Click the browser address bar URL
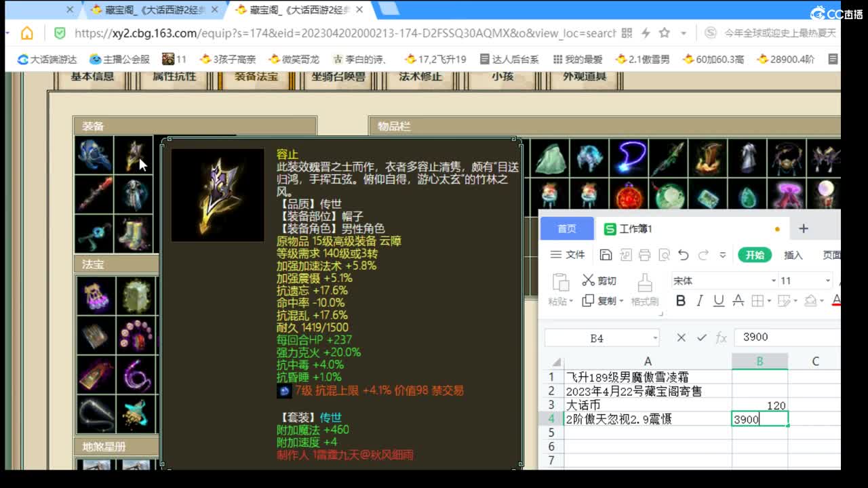 [x=344, y=33]
